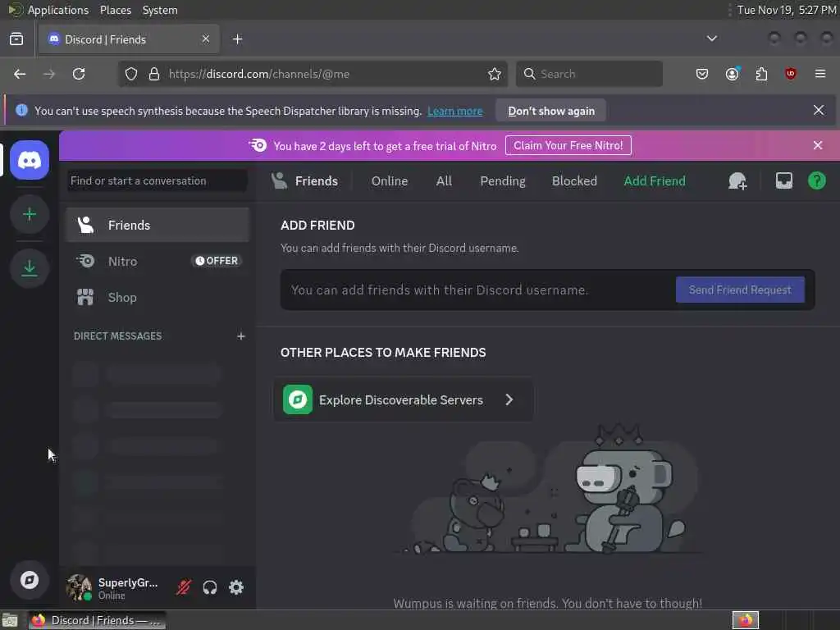The image size is (840, 630).
Task: Open uBlock Origin extension icon
Action: [790, 74]
